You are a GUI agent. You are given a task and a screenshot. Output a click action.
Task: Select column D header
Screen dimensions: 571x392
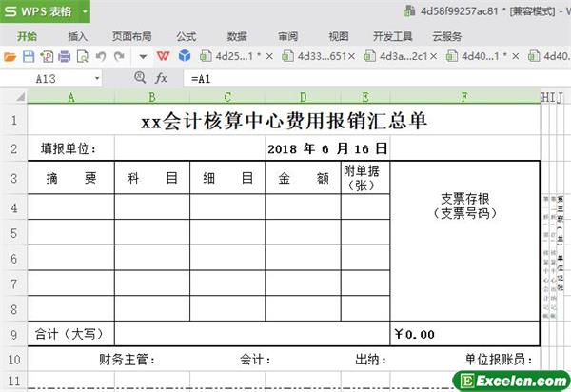coord(303,97)
